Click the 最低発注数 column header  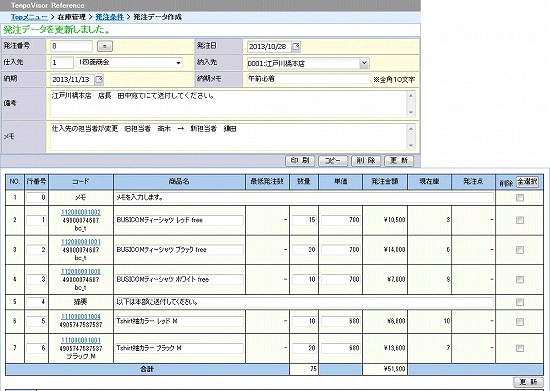click(267, 182)
